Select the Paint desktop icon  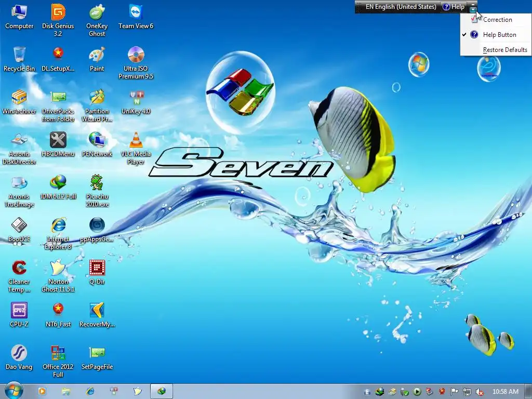97,59
